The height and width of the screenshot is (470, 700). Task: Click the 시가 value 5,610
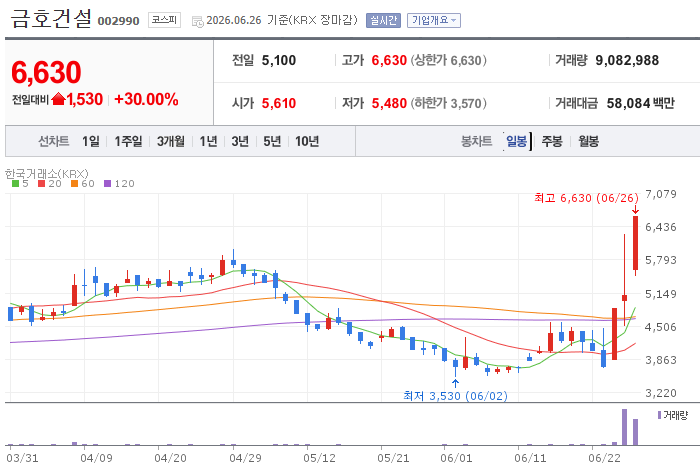click(x=279, y=104)
